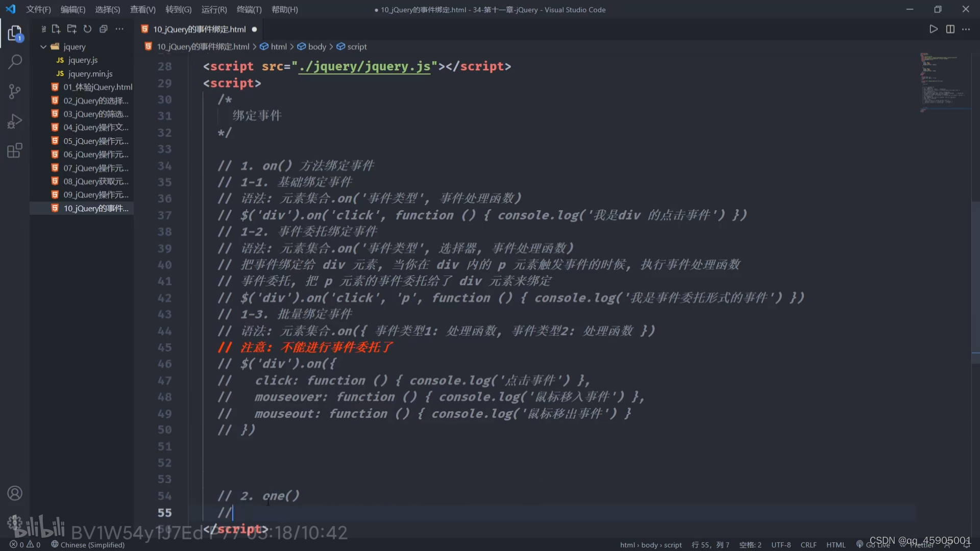
Task: Open the Extensions view
Action: (x=15, y=151)
